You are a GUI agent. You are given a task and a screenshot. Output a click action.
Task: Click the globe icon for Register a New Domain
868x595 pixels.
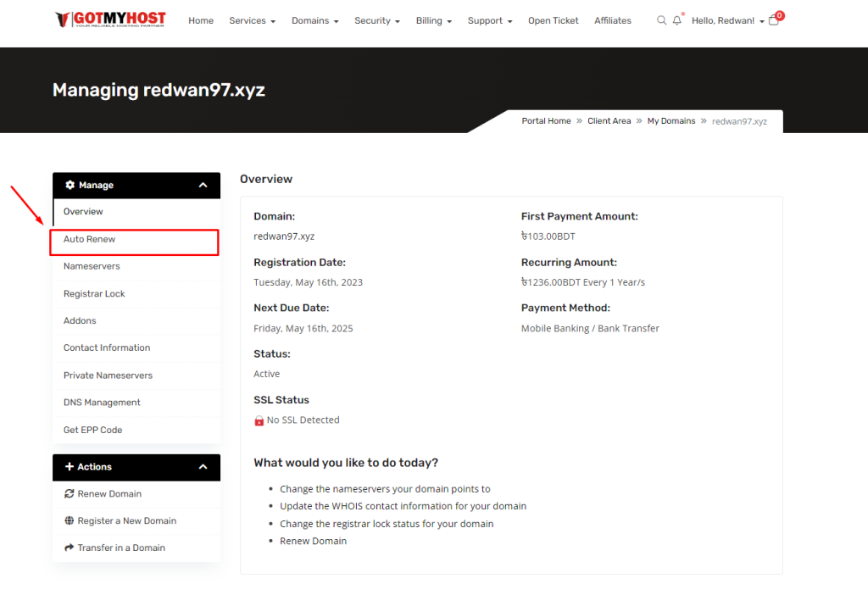click(x=70, y=520)
